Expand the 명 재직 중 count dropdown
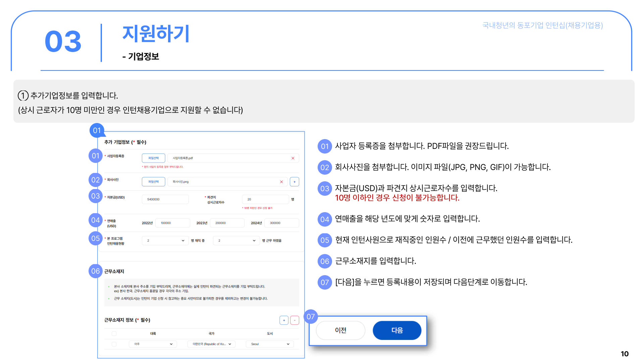Screen dimensions: 644x362 coord(165,241)
